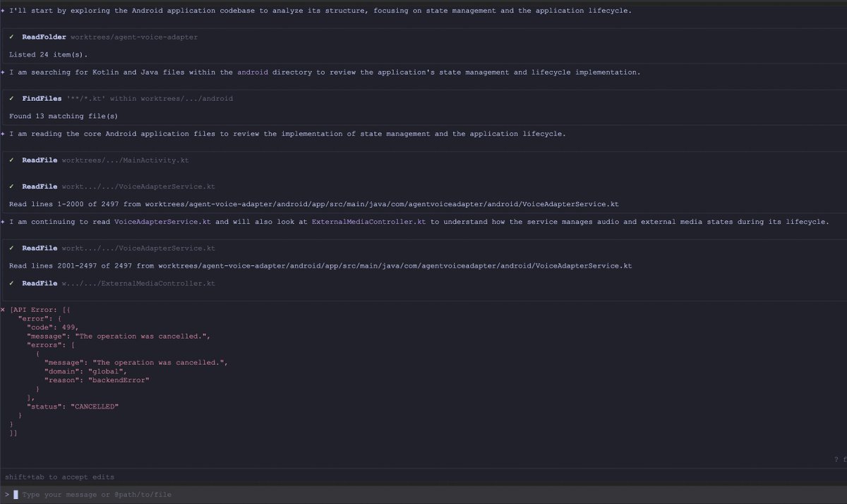This screenshot has width=847, height=504.
Task: Click the highlighted word "android" in the Kotlin search message
Action: (x=253, y=73)
